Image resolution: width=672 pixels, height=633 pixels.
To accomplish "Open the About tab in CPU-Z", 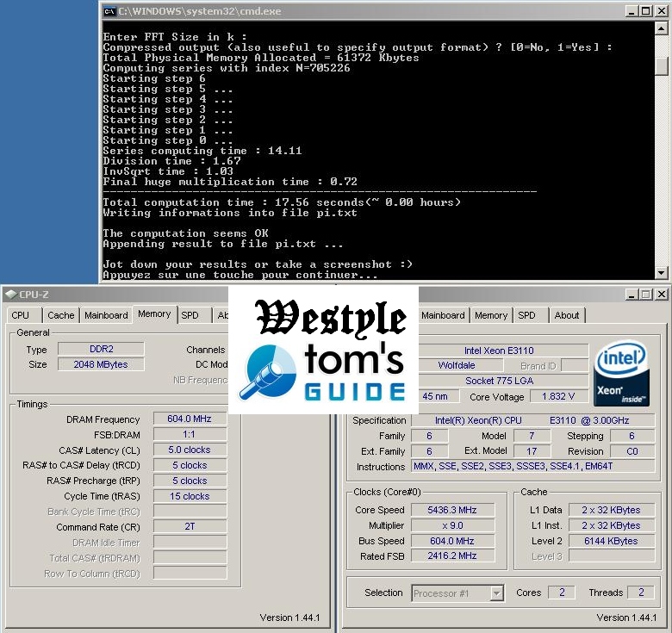I will (567, 315).
